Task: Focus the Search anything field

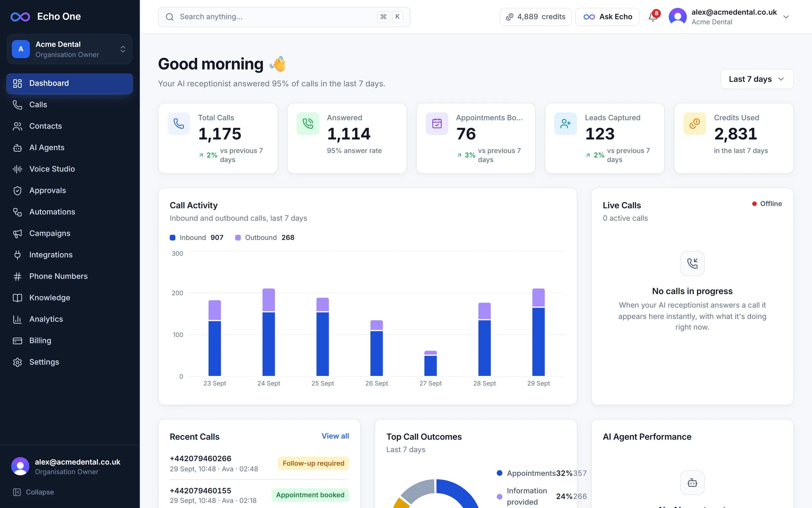Action: click(284, 17)
